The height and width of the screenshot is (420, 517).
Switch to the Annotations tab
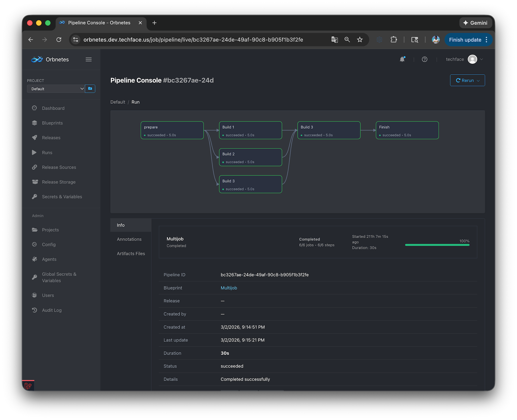pyautogui.click(x=129, y=239)
